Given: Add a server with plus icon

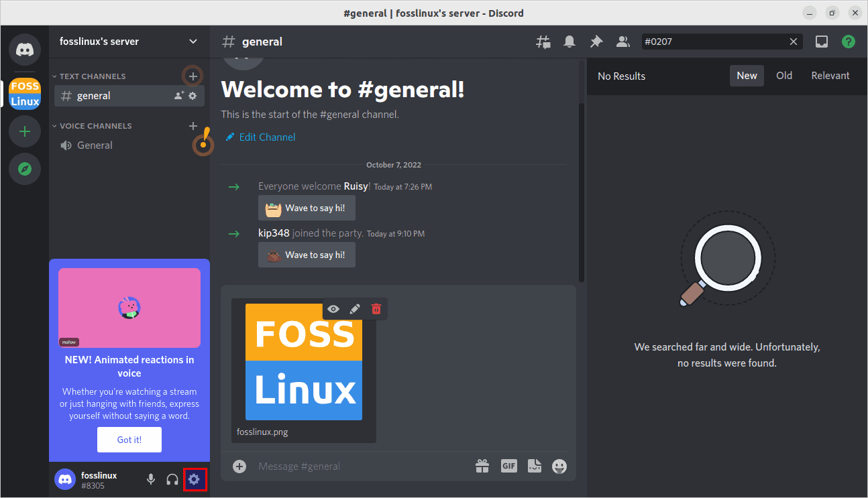Looking at the screenshot, I should click(25, 131).
